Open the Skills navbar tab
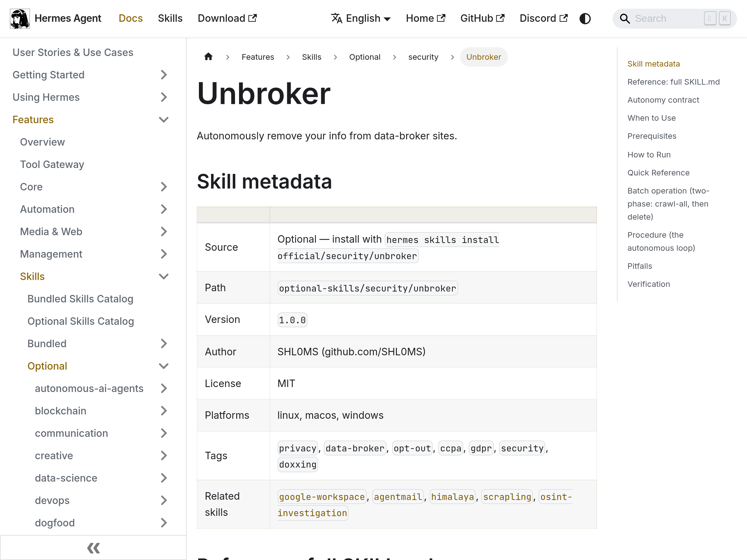This screenshot has width=747, height=560. tap(170, 18)
